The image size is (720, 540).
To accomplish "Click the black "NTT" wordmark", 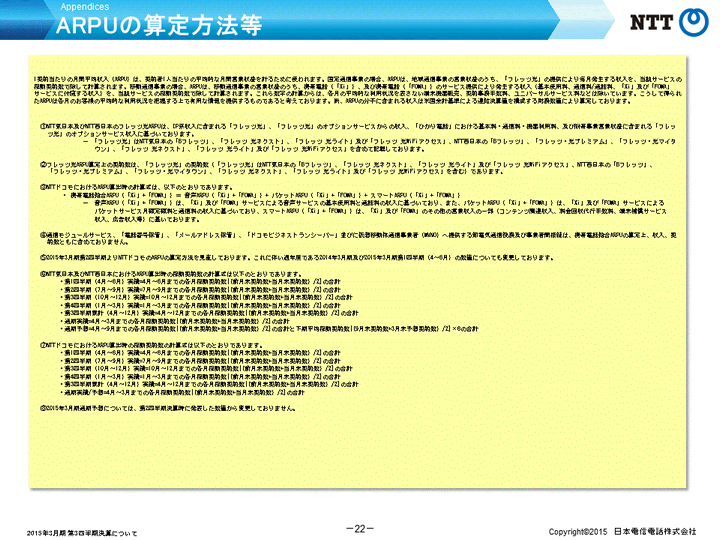I will click(651, 22).
